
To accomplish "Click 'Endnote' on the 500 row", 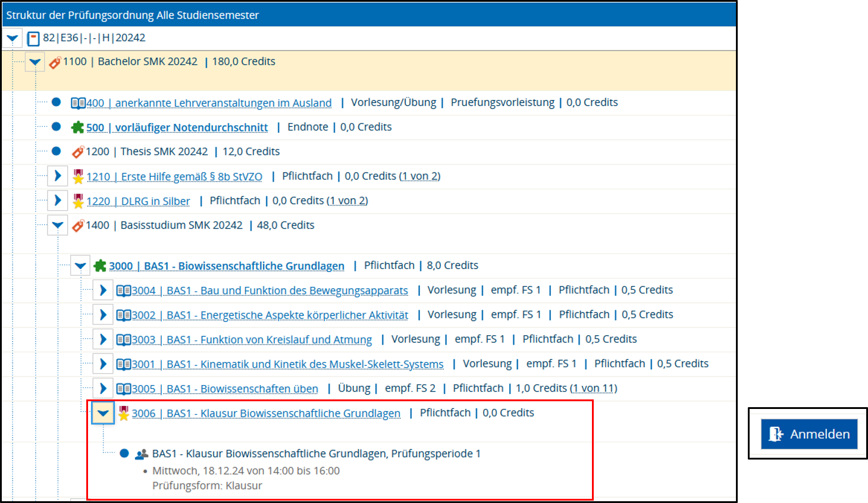I will [x=308, y=127].
